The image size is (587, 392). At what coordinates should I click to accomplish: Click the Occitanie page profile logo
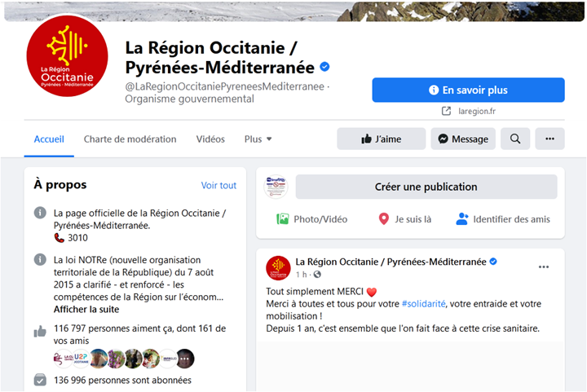67,55
